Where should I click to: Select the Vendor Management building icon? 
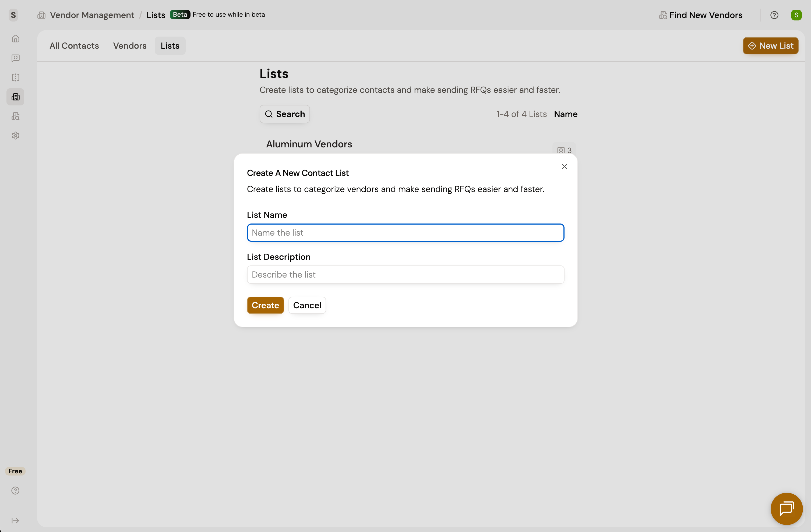[x=15, y=97]
